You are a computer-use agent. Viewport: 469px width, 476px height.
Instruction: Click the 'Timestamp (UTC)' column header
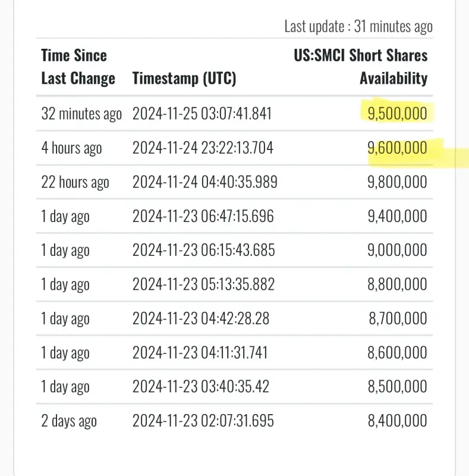(184, 78)
